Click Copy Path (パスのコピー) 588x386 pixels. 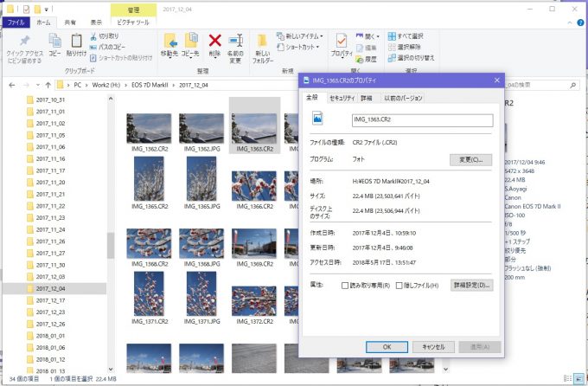[x=107, y=47]
